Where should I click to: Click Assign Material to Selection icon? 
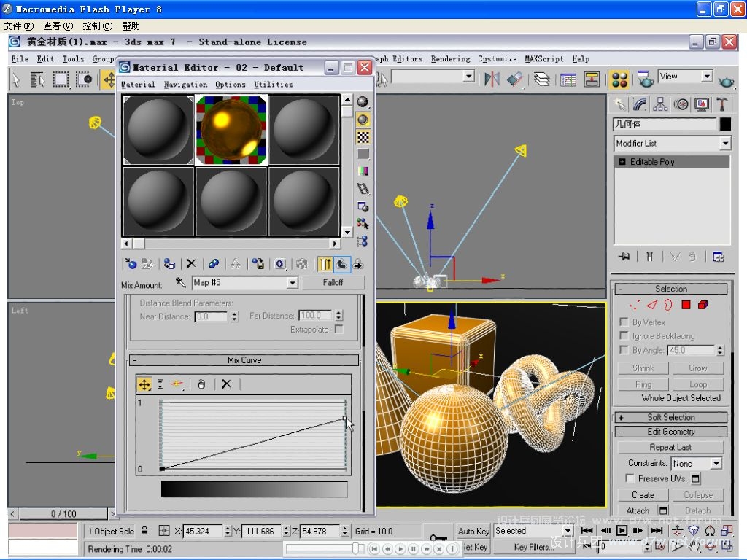pyautogui.click(x=169, y=264)
